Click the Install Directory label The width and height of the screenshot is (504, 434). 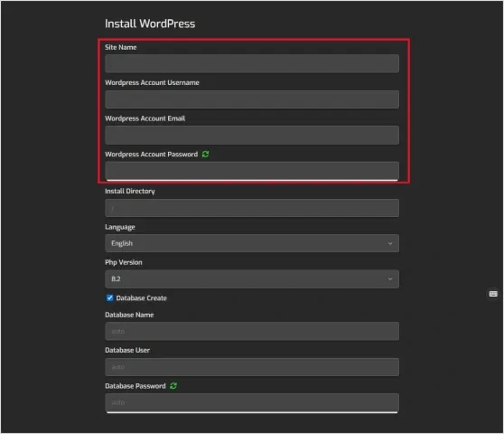pos(130,191)
